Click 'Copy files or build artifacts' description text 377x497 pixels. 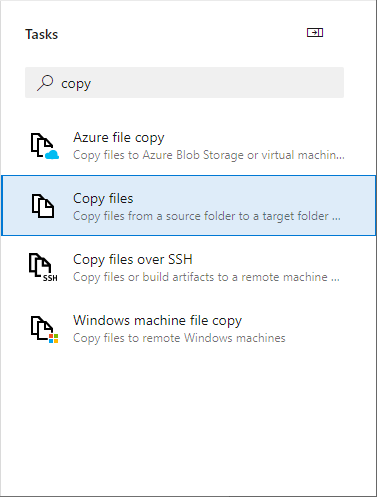tap(206, 277)
